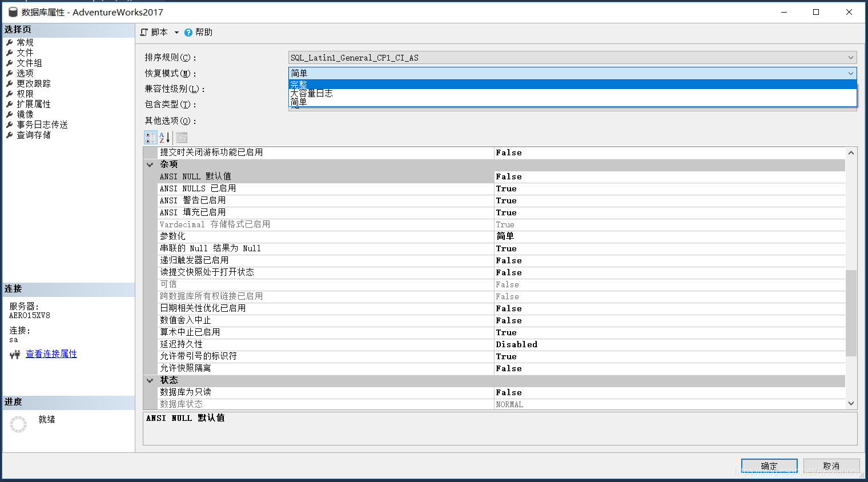Click the property grid vertical scrollbar thumb
The width and height of the screenshot is (868, 482).
pos(851,313)
